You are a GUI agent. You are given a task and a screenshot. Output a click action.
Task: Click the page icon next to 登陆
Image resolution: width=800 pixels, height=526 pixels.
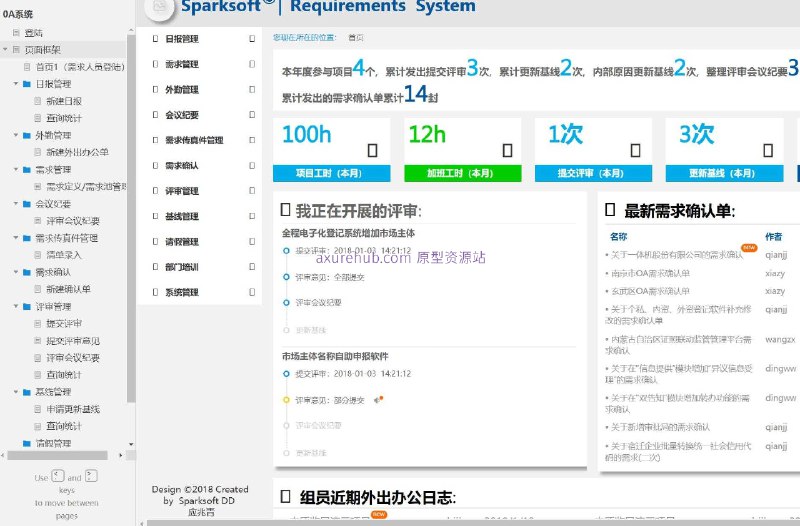tap(16, 33)
